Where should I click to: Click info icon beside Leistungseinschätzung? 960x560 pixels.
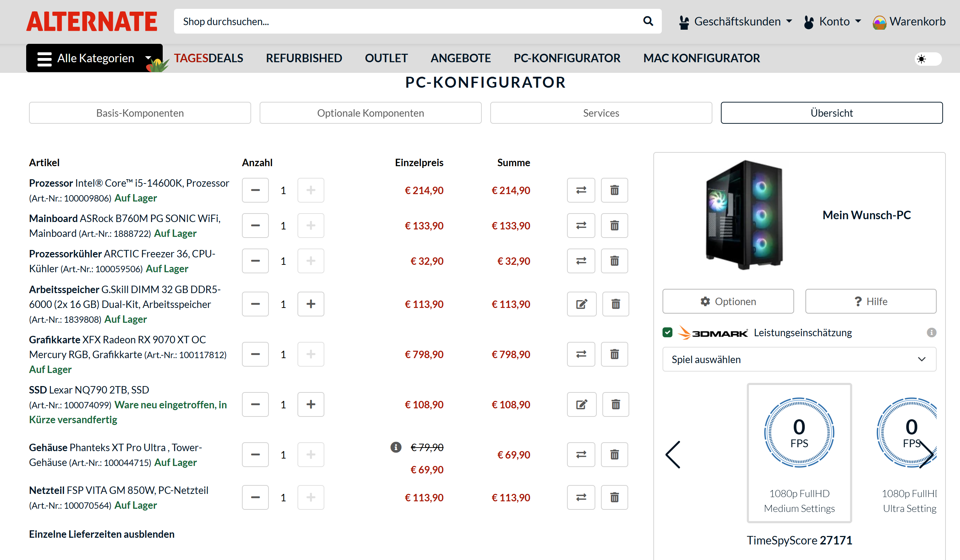[x=931, y=333]
